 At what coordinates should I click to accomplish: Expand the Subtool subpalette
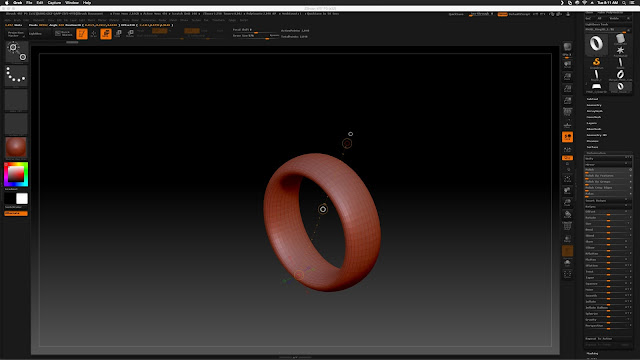coord(592,99)
